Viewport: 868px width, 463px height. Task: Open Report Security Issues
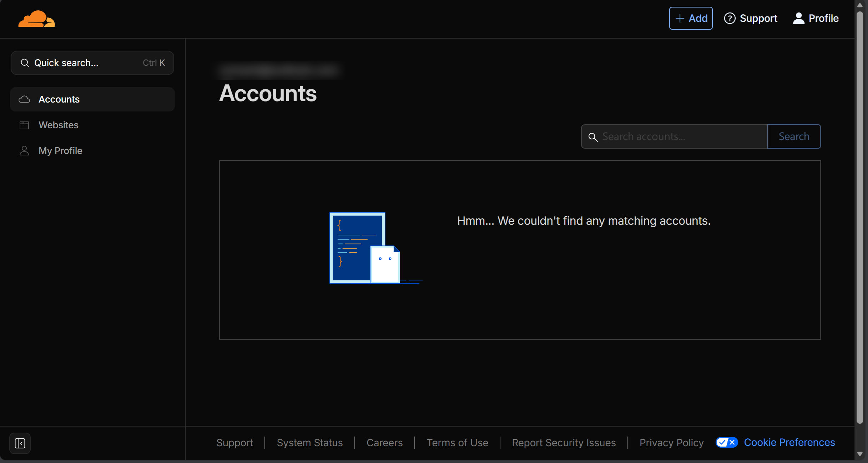(563, 442)
